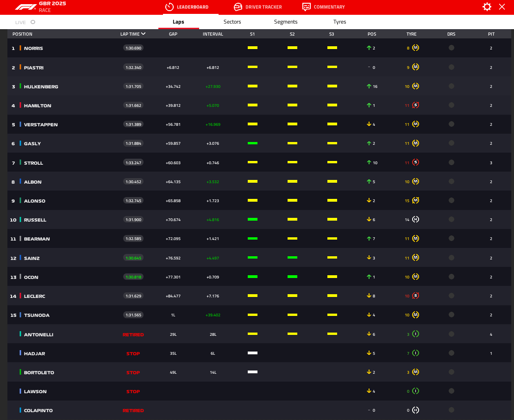Click Hamilton's soft tyre icon
The image size is (514, 420).
pyautogui.click(x=415, y=105)
